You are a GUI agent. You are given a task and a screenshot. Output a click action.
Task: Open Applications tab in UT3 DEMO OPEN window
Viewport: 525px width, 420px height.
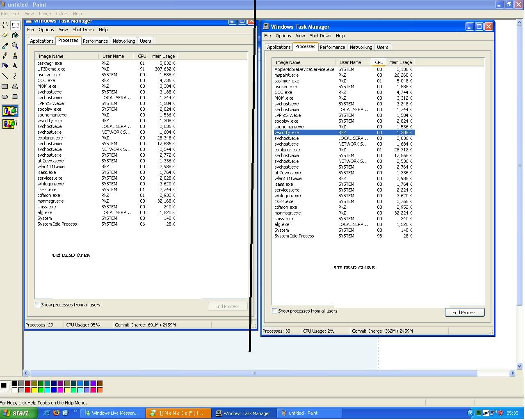pyautogui.click(x=42, y=41)
